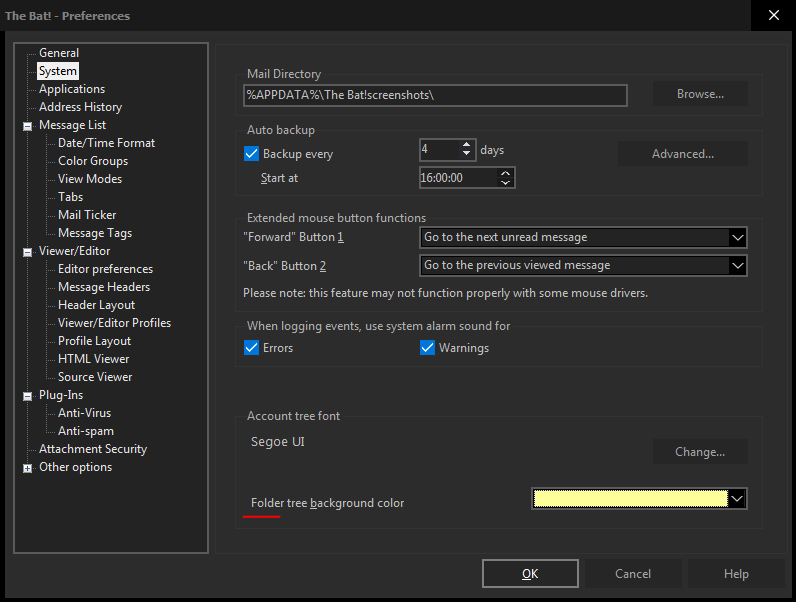Click the Start at time field

tap(458, 178)
